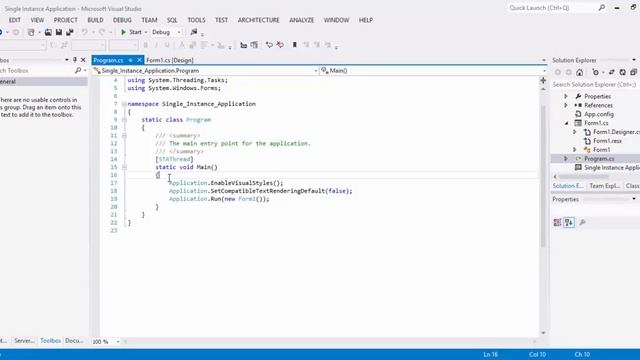Click the increase indent toolbar icon
Image resolution: width=640 pixels, height=360 pixels.
[x=254, y=45]
